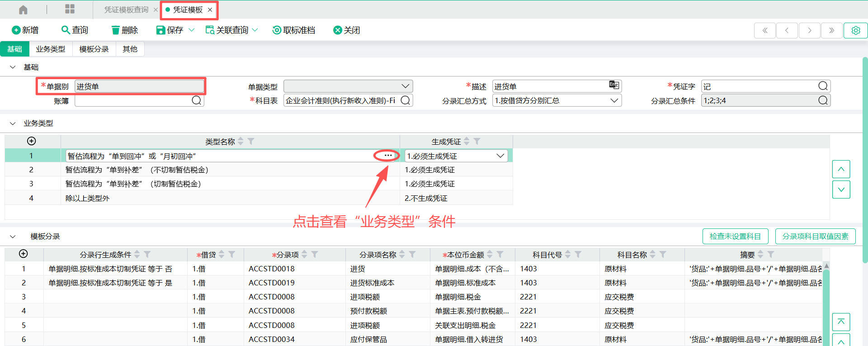Click the 分录项科目取值因素 button
Viewport: 868px width, 346px height.
pos(815,236)
